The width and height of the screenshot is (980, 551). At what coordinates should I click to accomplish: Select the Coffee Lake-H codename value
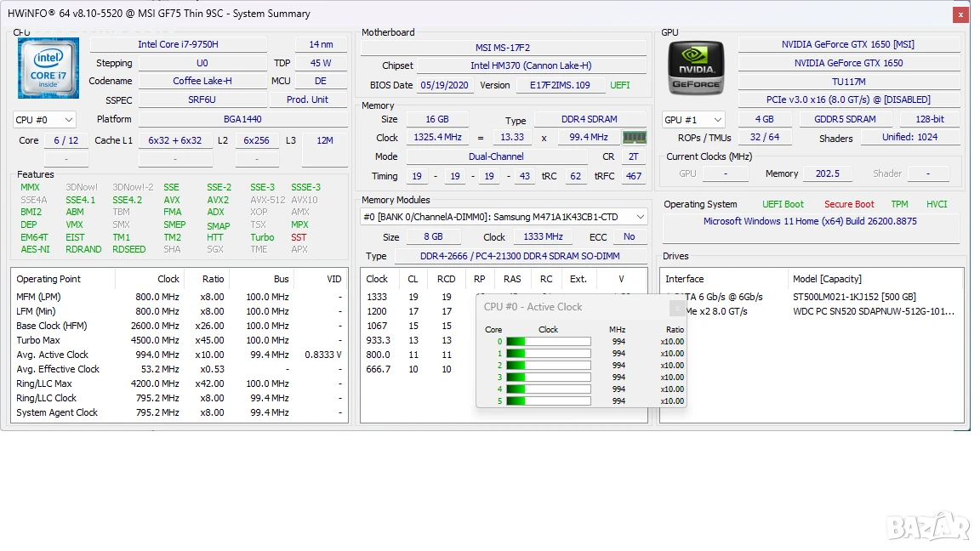[202, 81]
